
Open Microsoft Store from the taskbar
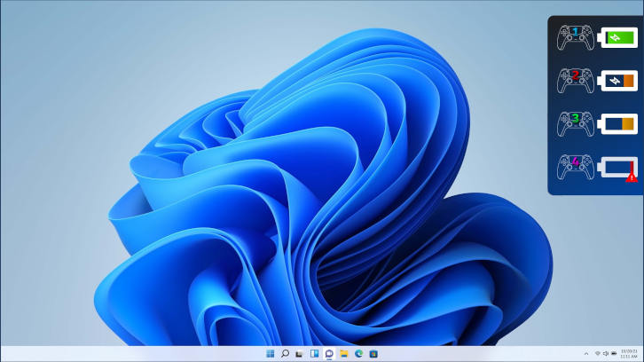click(373, 353)
